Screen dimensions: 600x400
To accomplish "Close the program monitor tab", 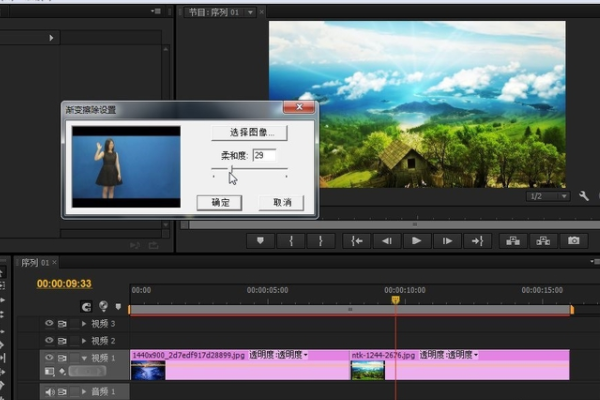I will [262, 12].
